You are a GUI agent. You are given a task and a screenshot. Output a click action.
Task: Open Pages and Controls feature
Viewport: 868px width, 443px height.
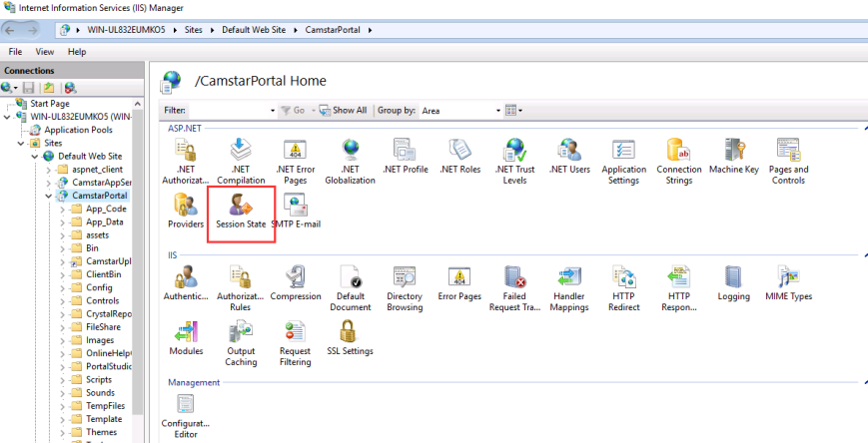(788, 161)
